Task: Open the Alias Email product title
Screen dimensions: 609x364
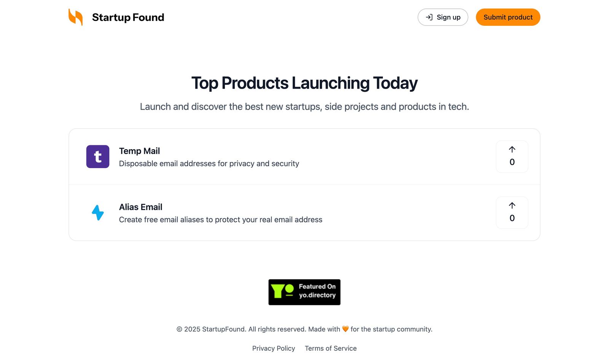Action: pos(140,207)
